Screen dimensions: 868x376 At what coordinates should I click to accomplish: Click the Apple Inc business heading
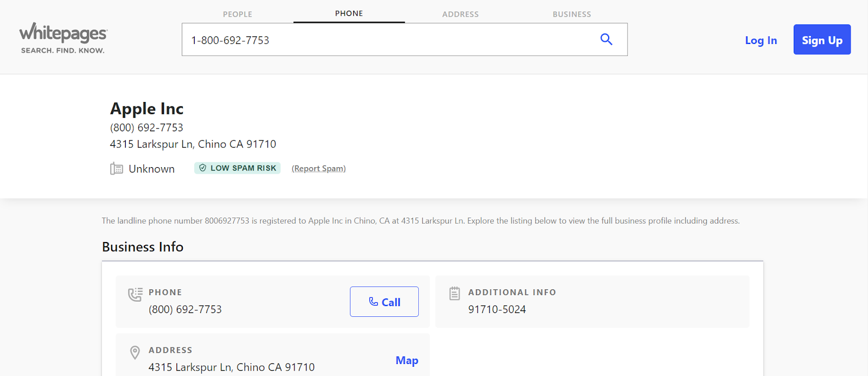click(147, 109)
